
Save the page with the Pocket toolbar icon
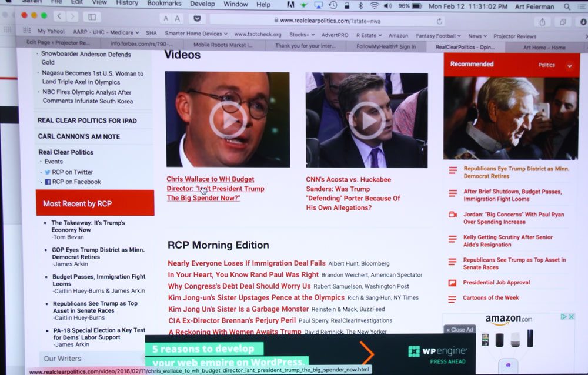197,18
